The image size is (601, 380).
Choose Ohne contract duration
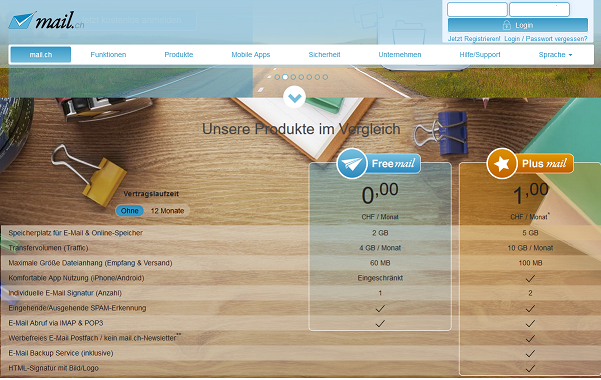pos(130,211)
